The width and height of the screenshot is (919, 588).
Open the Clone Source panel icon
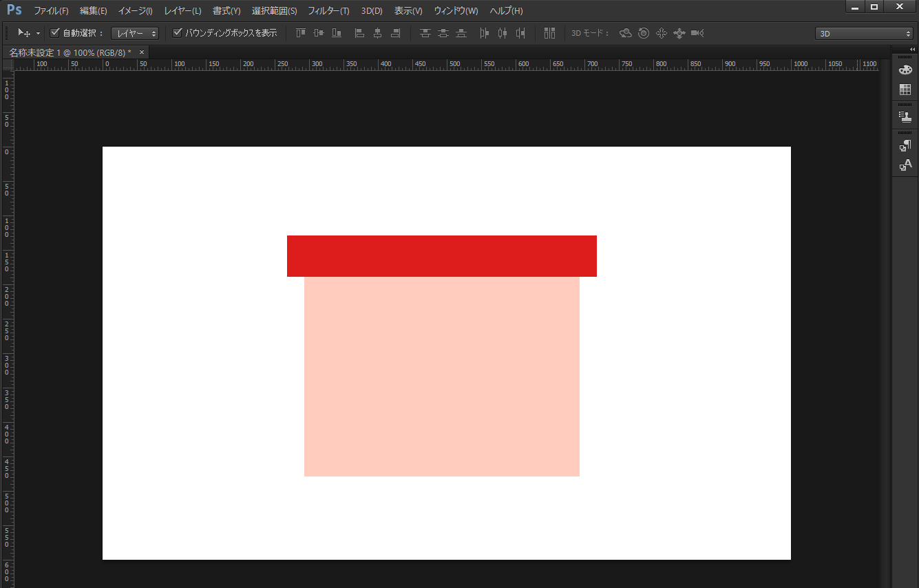coord(905,117)
